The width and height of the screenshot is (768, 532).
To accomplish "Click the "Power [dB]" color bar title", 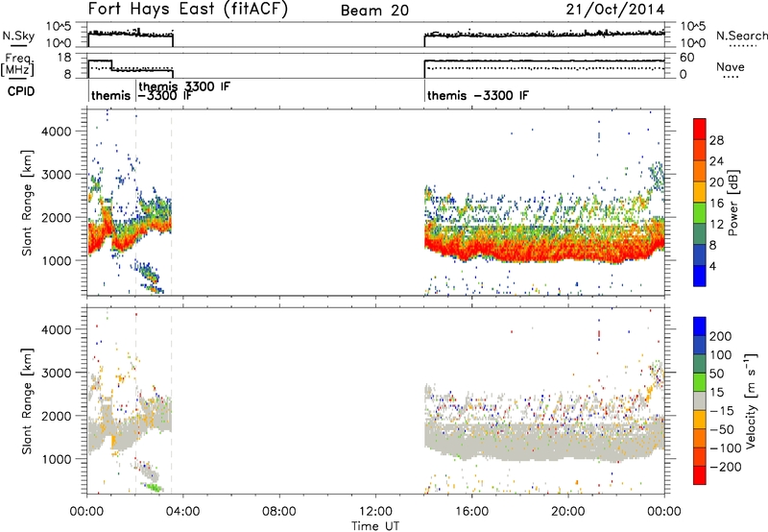I will [x=733, y=203].
